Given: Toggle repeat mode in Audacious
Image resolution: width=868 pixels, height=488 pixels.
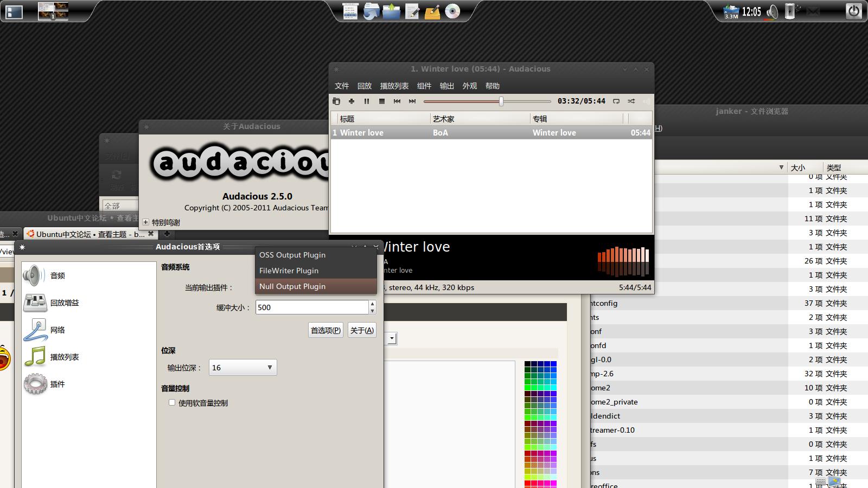Looking at the screenshot, I should [616, 101].
